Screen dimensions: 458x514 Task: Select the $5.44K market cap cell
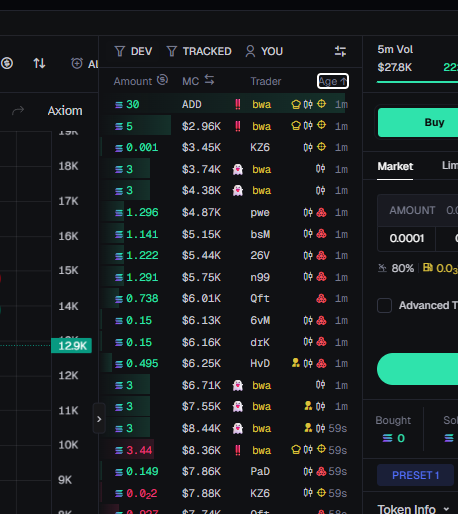[x=201, y=256]
